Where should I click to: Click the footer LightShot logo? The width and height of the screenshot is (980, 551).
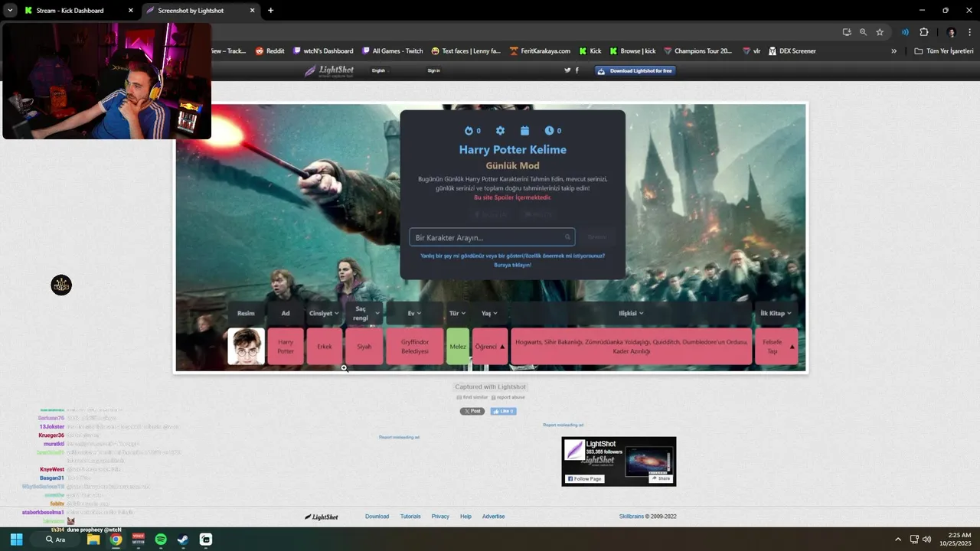tap(322, 517)
